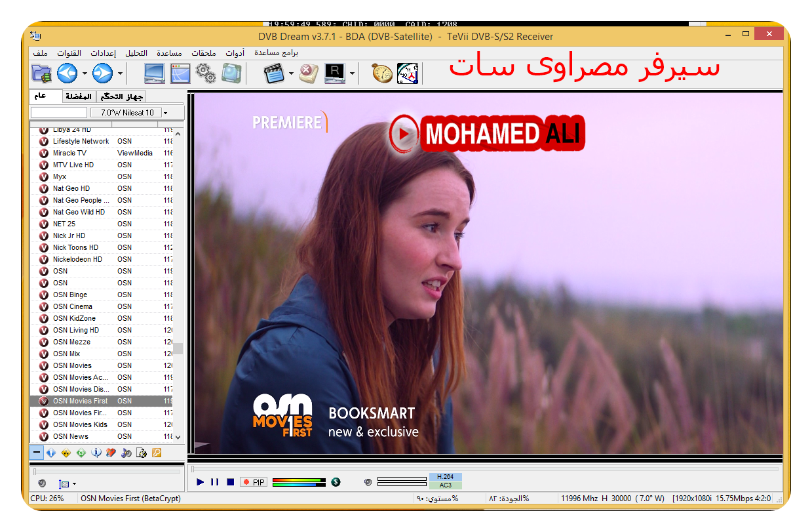Play the stream with the play button

click(201, 482)
